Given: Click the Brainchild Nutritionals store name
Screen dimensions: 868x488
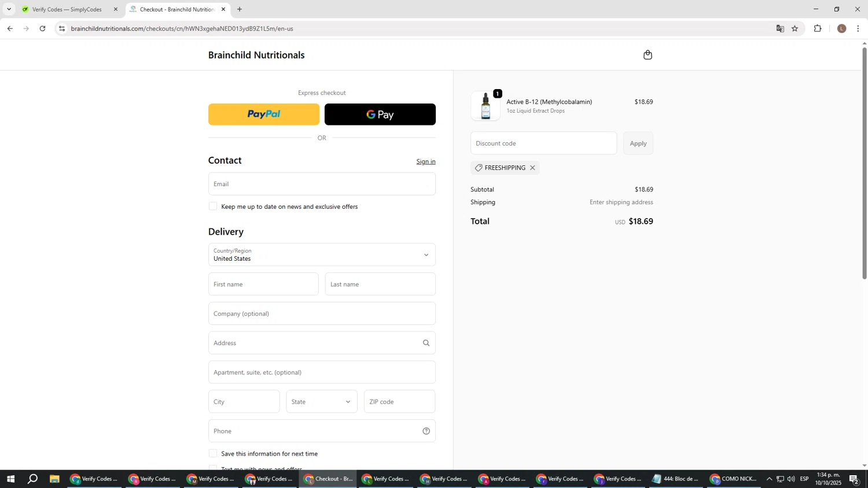Looking at the screenshot, I should click(x=256, y=55).
